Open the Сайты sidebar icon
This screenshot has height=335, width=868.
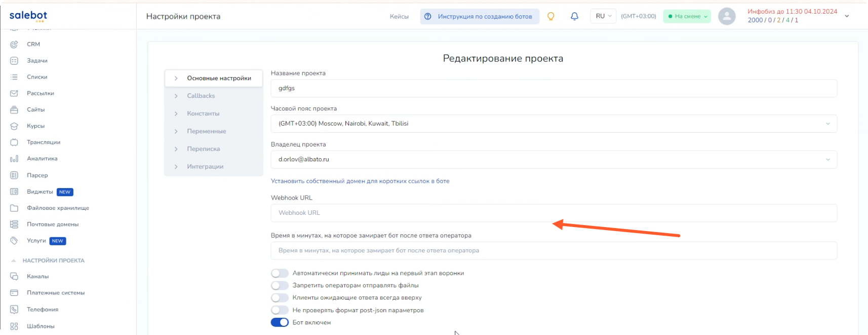14,109
